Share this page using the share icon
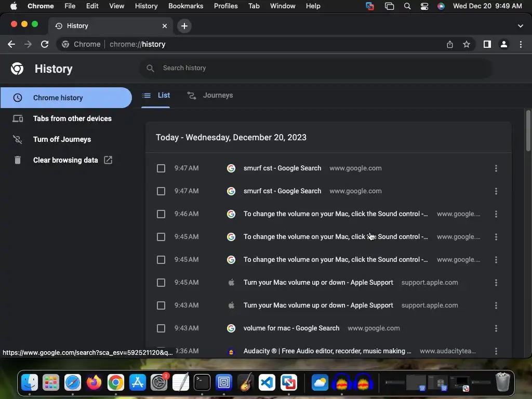The image size is (532, 399). pos(450,44)
